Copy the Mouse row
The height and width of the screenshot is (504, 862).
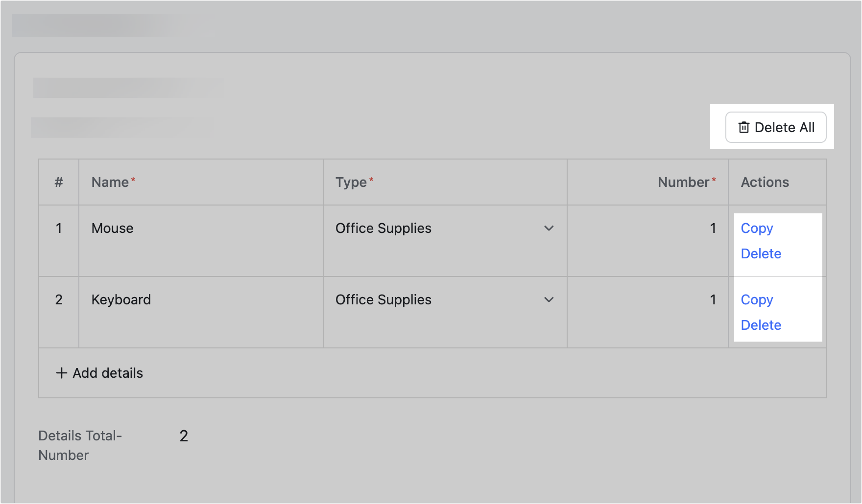pos(756,228)
